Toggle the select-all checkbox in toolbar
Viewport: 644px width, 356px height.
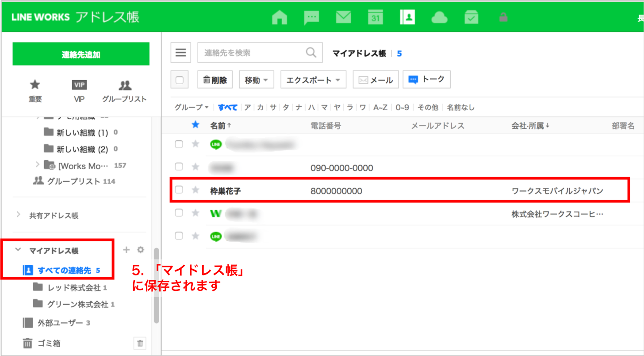(180, 80)
